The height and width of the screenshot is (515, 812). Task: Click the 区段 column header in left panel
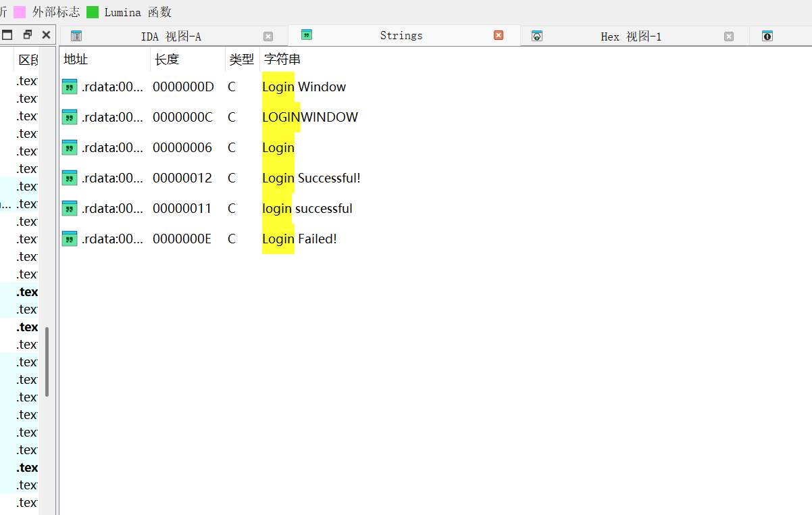pyautogui.click(x=27, y=59)
